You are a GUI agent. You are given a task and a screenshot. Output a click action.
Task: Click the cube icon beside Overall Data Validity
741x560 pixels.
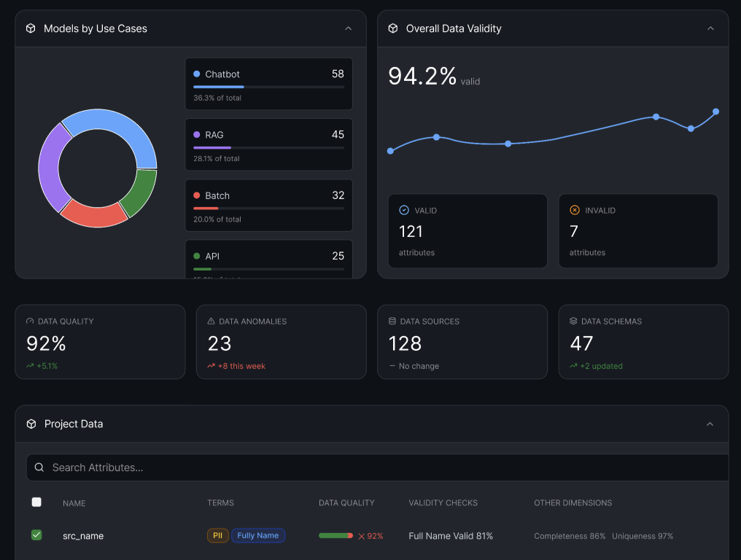click(x=393, y=28)
